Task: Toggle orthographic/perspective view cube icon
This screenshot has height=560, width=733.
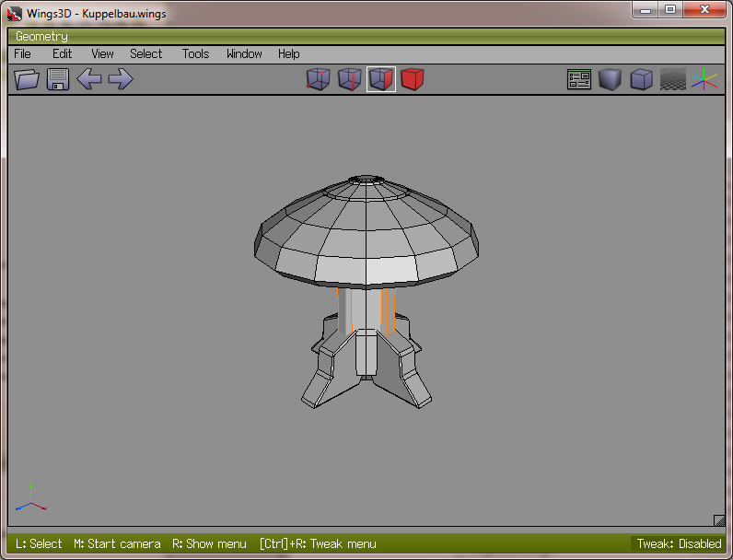Action: click(x=641, y=80)
